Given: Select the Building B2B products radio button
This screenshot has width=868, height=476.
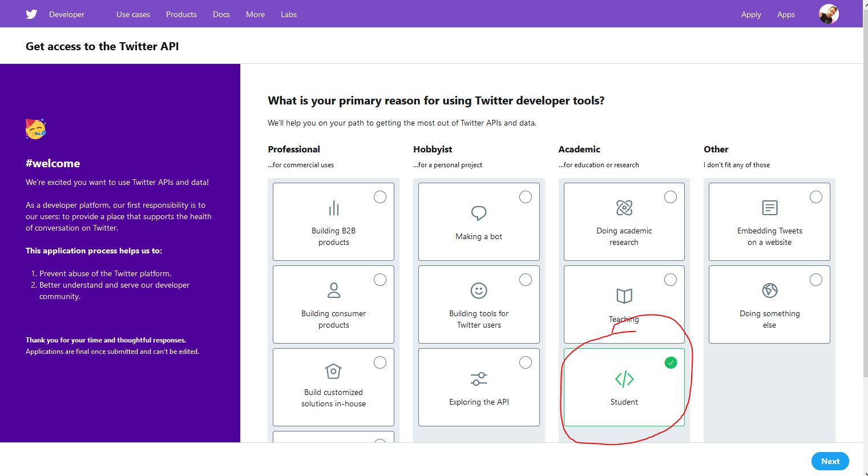Looking at the screenshot, I should (x=380, y=197).
